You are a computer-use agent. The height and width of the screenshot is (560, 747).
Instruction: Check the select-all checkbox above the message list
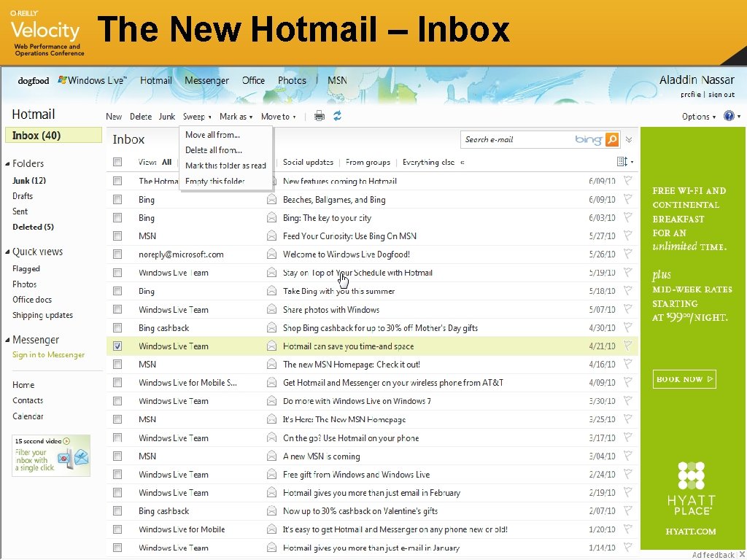coord(117,162)
